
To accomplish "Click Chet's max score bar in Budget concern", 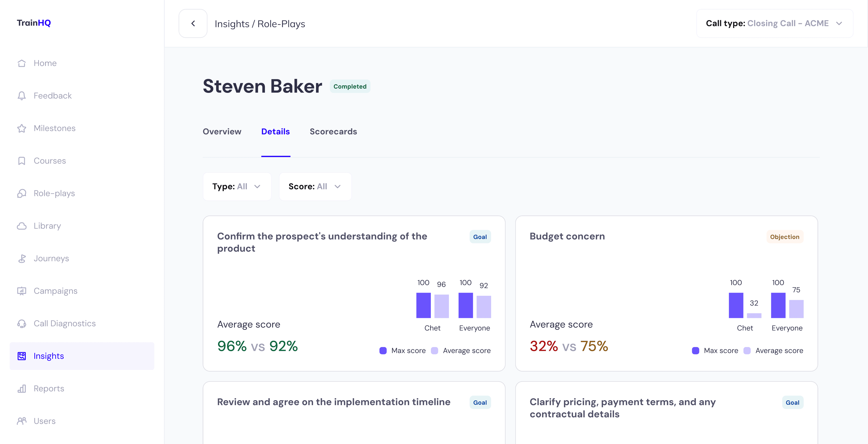I will [736, 305].
